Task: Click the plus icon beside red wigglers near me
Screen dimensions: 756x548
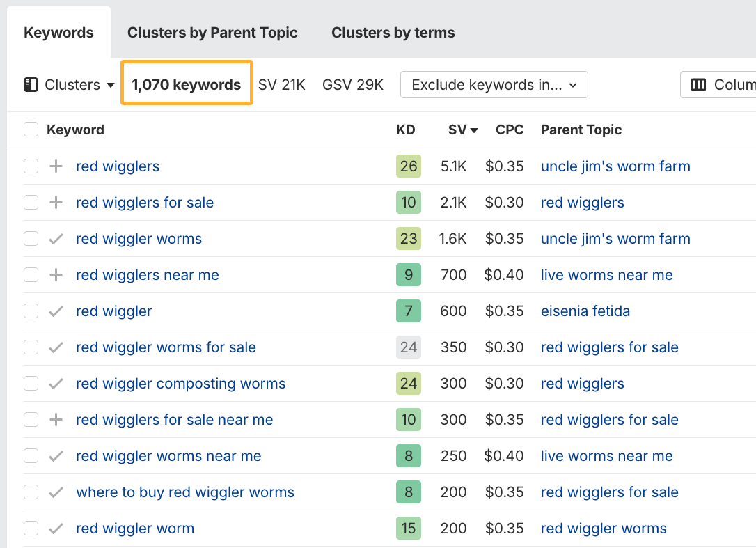Action: 56,274
